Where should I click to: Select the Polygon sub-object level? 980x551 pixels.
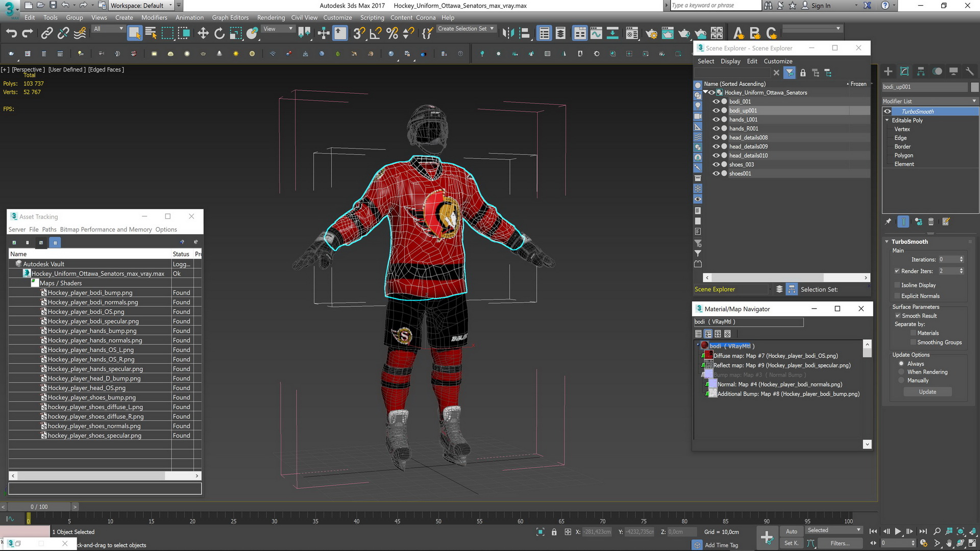(903, 156)
